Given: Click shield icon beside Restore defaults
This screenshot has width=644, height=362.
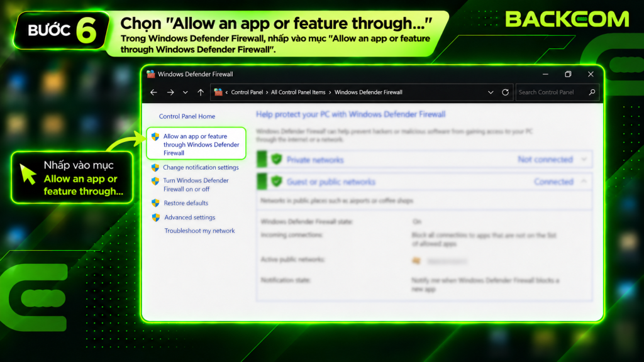Looking at the screenshot, I should click(x=155, y=203).
